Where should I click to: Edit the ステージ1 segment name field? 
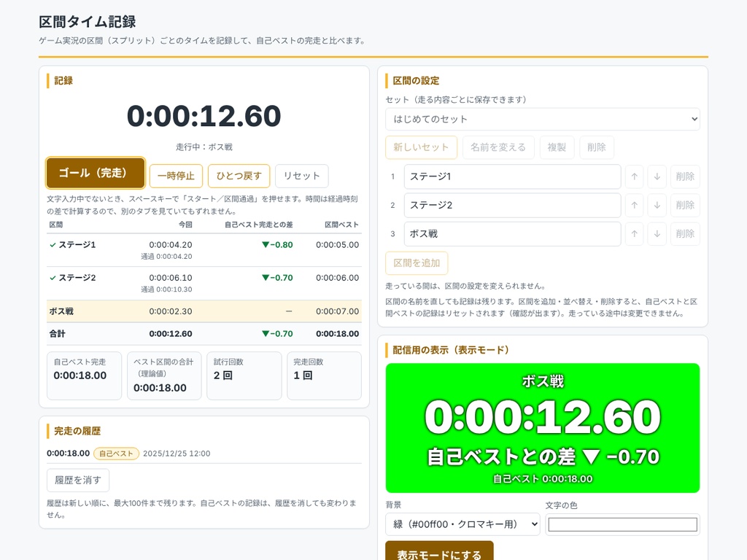tap(513, 176)
